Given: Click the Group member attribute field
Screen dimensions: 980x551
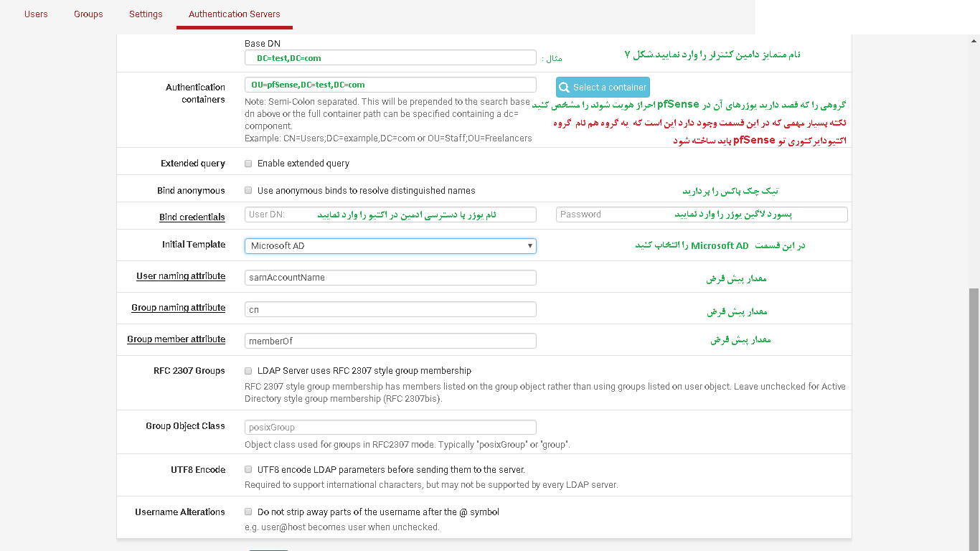Looking at the screenshot, I should pyautogui.click(x=390, y=341).
